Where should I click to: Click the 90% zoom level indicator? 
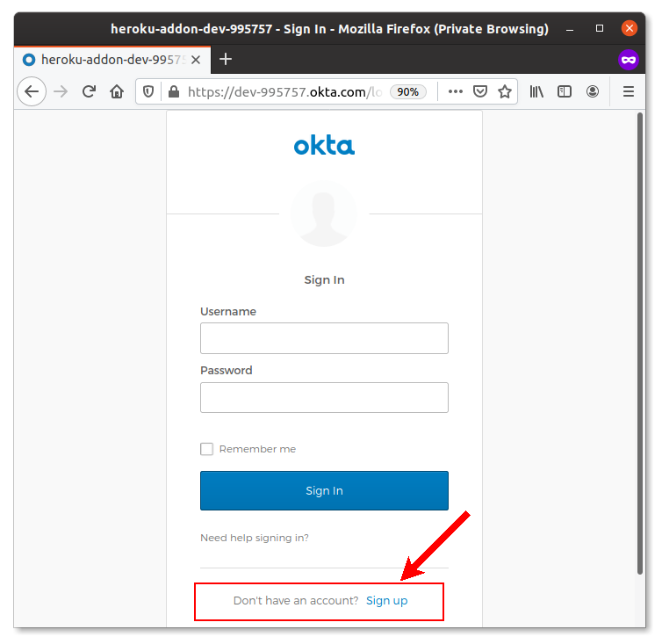point(408,91)
